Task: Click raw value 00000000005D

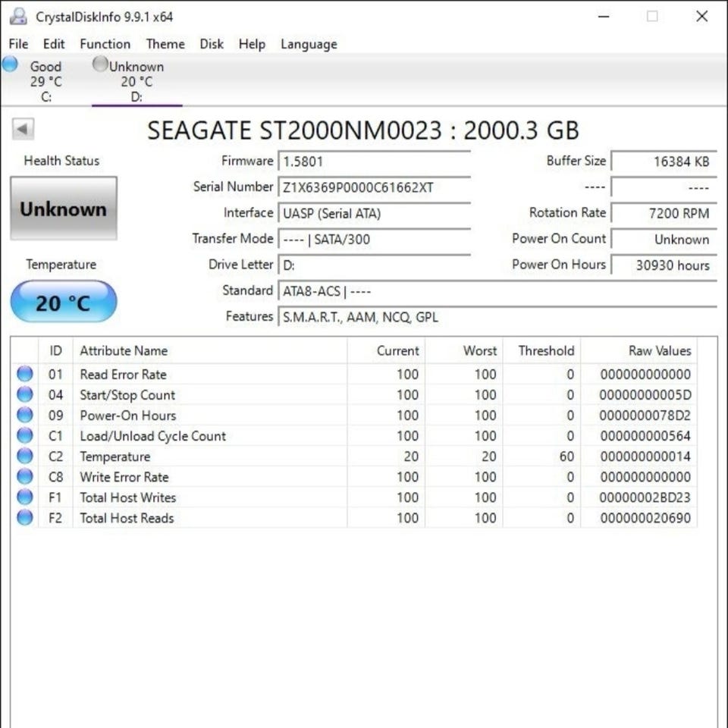Action: 645,394
